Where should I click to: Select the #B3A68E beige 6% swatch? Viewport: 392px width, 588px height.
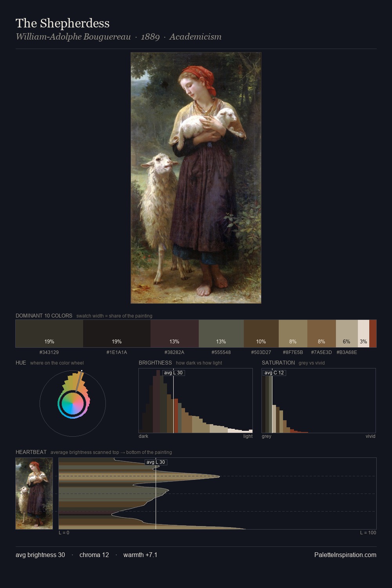pyautogui.click(x=347, y=334)
